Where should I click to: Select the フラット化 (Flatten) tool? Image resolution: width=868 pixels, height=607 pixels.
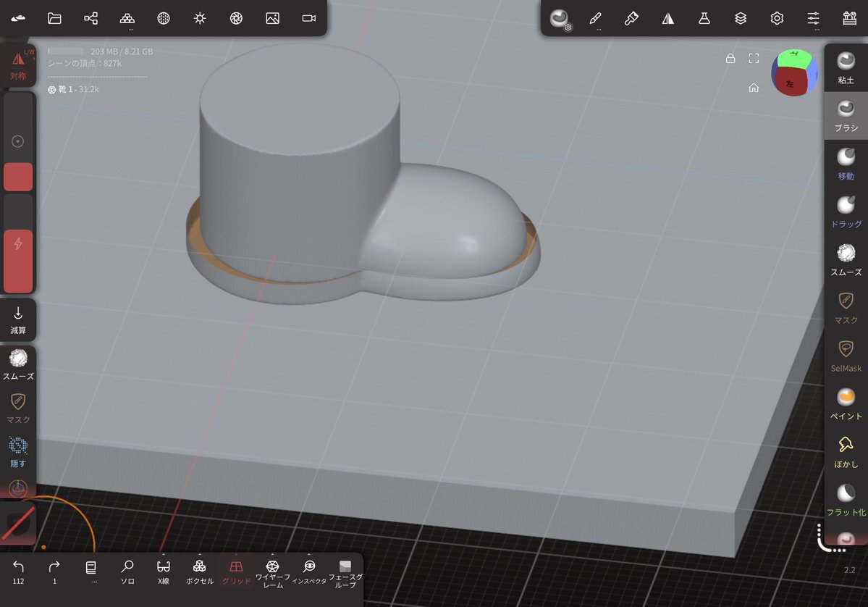(x=846, y=500)
